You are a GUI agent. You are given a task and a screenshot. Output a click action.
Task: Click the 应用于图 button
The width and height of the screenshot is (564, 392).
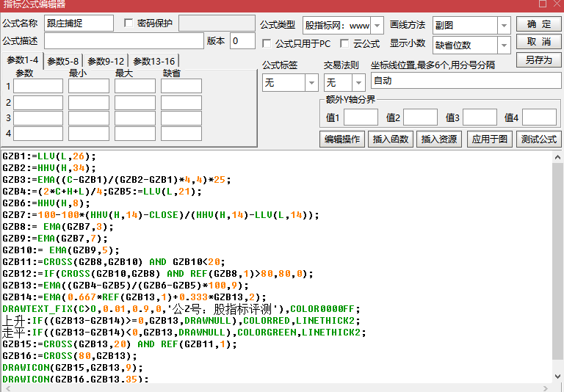pos(490,139)
